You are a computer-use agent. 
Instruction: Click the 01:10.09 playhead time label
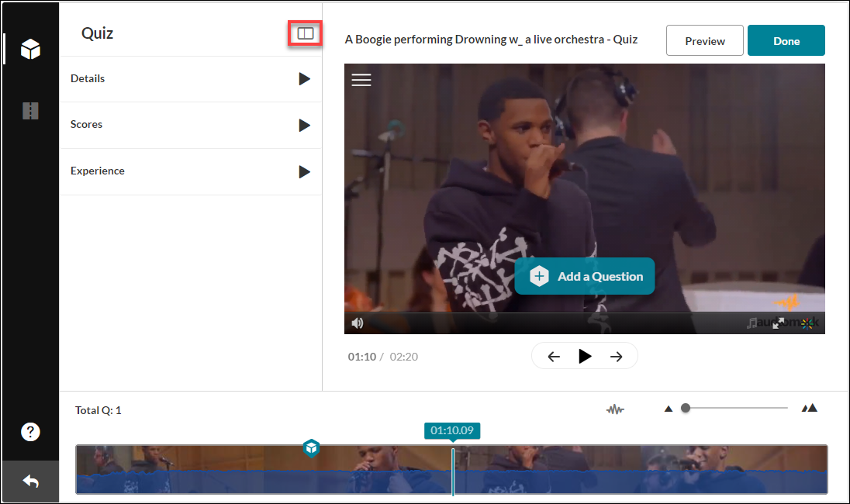(452, 430)
